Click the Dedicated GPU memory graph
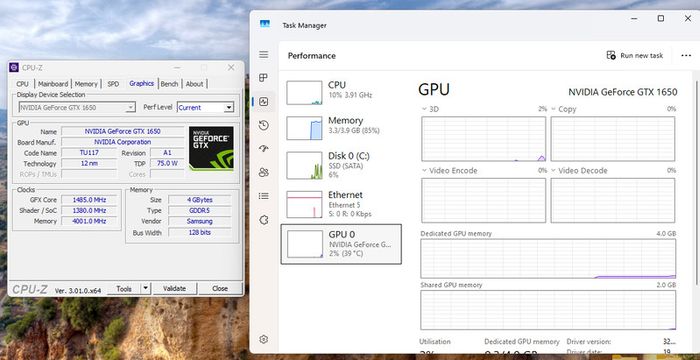This screenshot has width=700, height=360. pyautogui.click(x=548, y=259)
